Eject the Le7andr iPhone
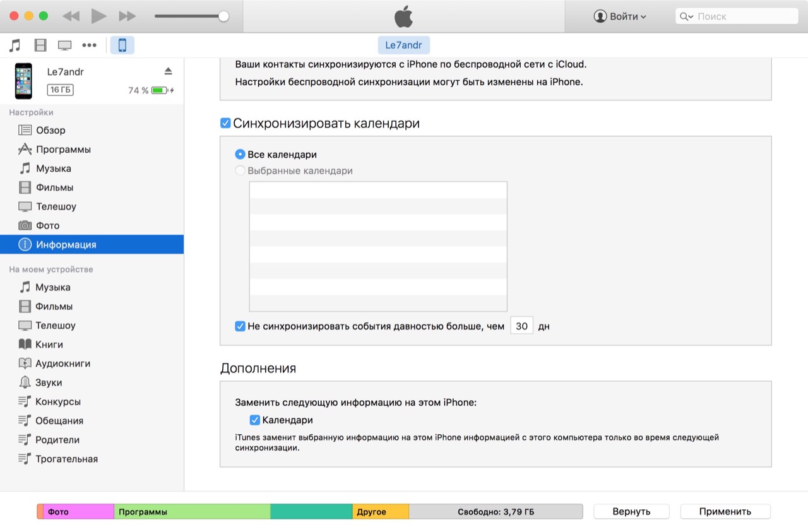Screen dimensions: 808x532 coord(168,71)
